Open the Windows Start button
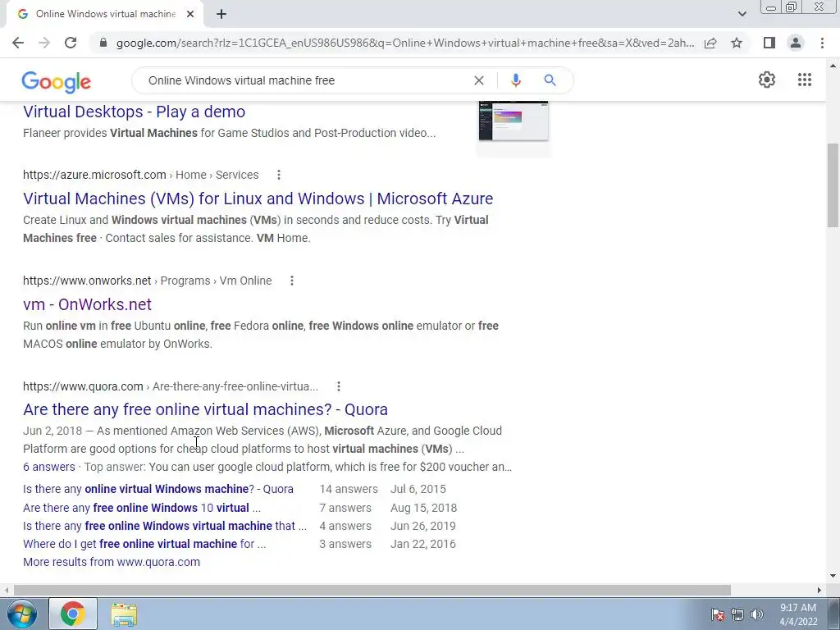 coord(21,614)
